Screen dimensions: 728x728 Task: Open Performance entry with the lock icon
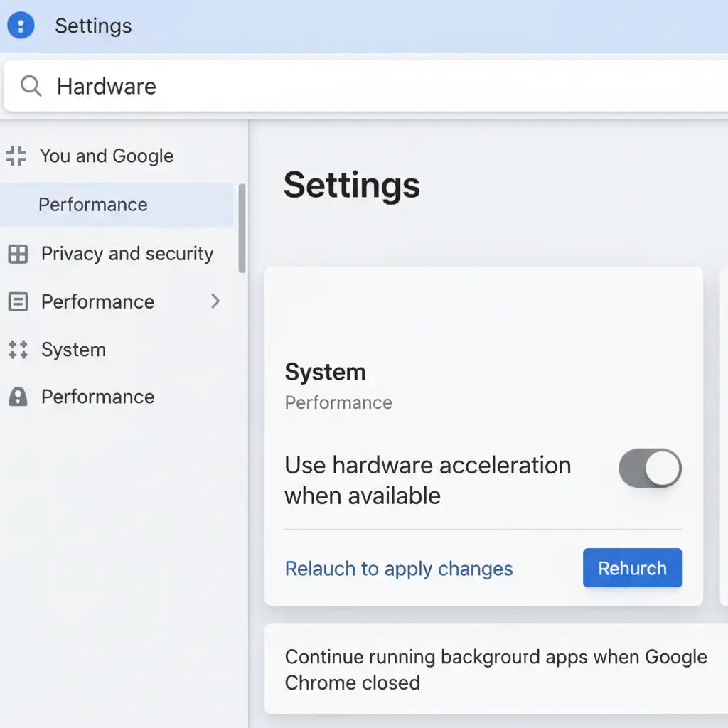[97, 397]
